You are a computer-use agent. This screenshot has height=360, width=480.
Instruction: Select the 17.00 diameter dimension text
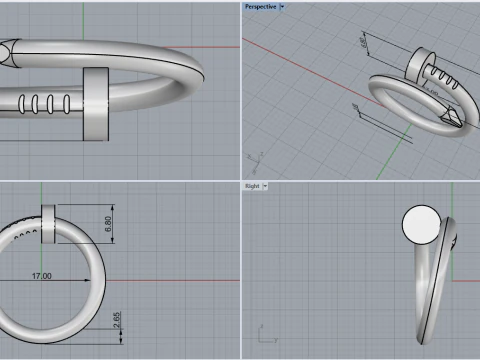(42, 276)
